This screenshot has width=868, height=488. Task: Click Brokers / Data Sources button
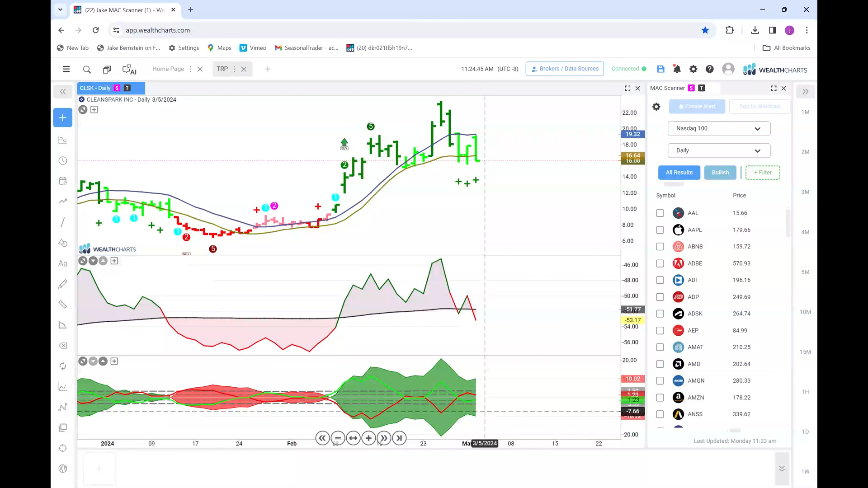tap(565, 69)
